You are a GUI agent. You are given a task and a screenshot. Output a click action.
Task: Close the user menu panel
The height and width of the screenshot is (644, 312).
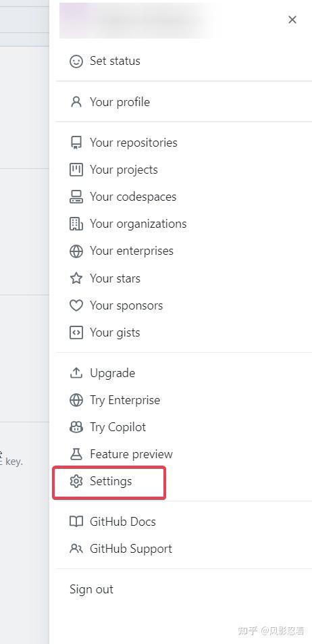click(x=292, y=20)
